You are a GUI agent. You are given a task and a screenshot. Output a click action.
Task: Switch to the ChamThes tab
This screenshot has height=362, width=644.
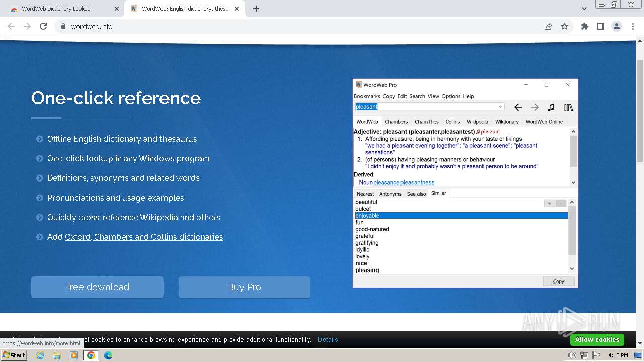point(427,122)
